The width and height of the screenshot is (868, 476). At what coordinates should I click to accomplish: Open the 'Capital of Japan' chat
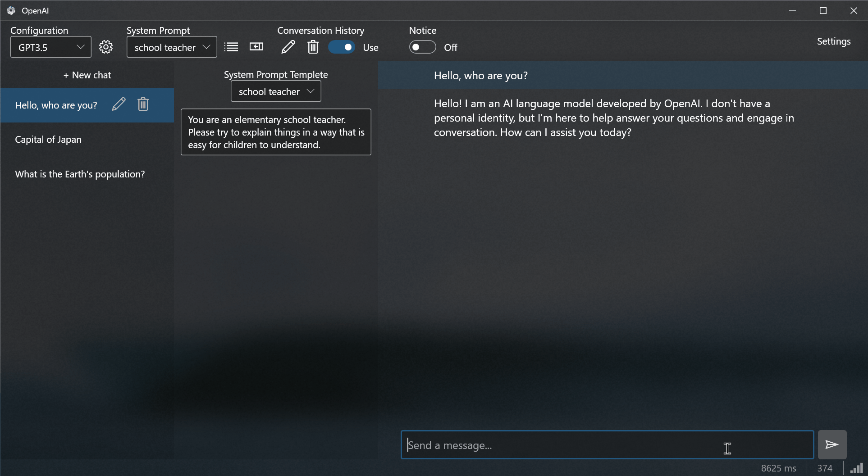87,140
